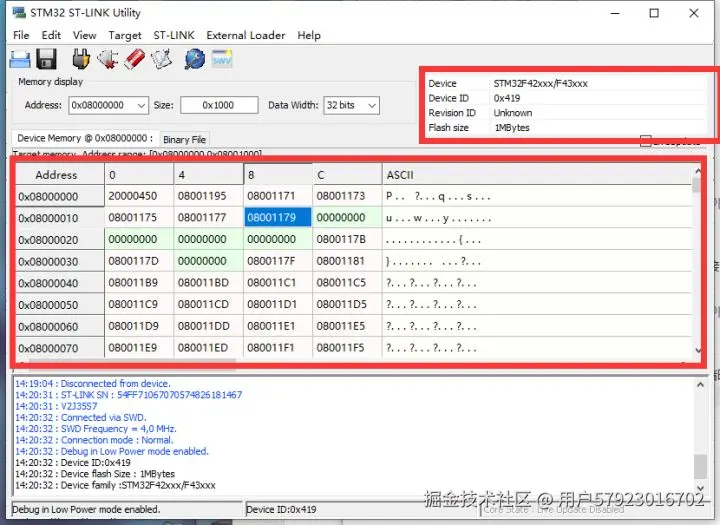Click Flash size value 1MBytes
Image resolution: width=720 pixels, height=525 pixels.
512,128
